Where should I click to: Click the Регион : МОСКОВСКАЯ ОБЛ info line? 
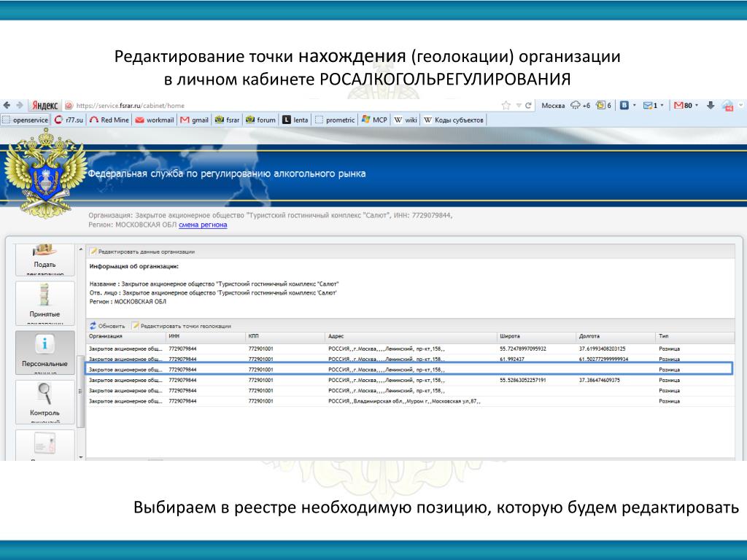click(128, 301)
